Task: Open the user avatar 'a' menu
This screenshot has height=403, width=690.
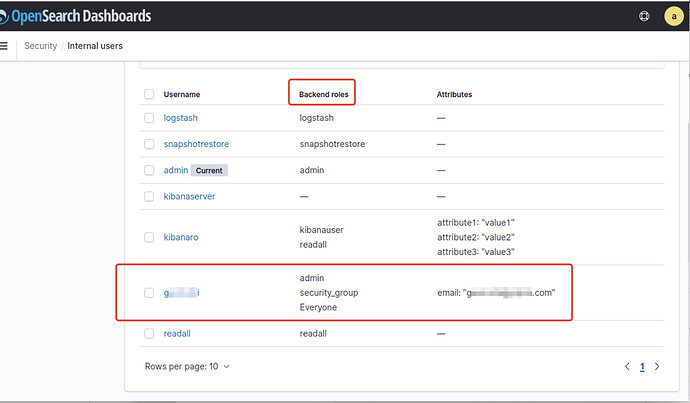Action: click(x=674, y=16)
